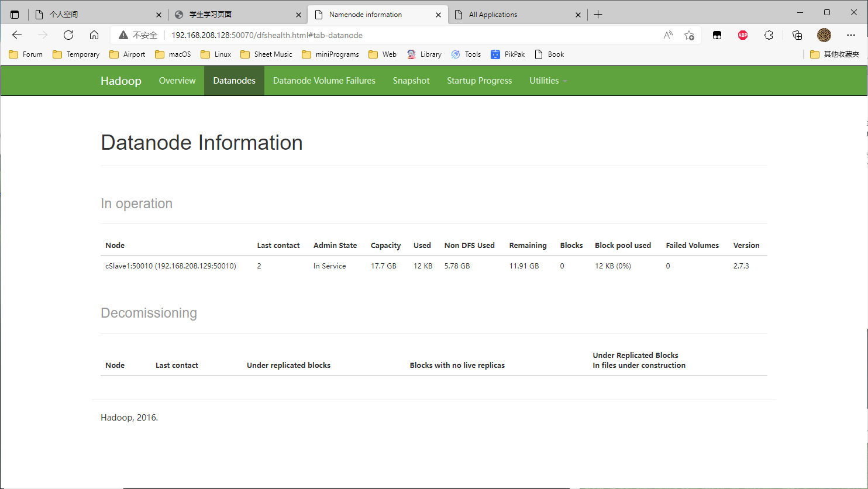Click the Hadoop brand link
This screenshot has height=489, width=868.
click(x=121, y=81)
